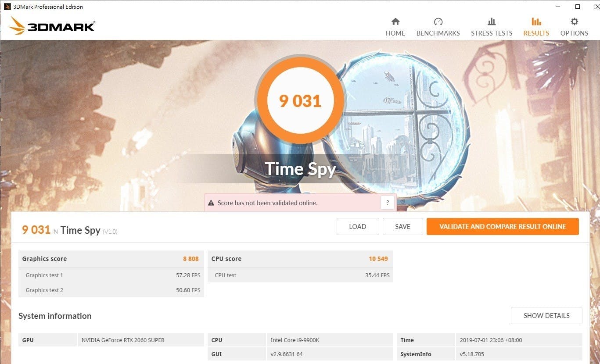Click the 3DMark logo

click(52, 26)
